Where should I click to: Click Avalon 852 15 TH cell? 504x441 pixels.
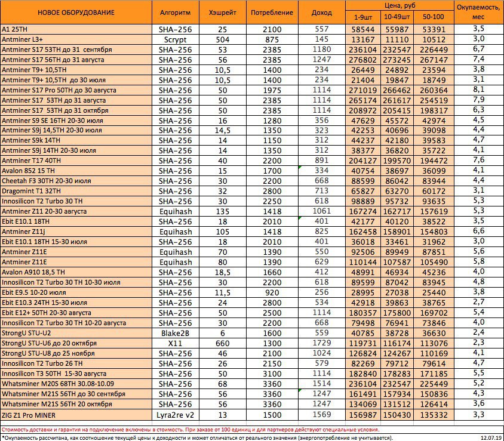click(x=76, y=171)
